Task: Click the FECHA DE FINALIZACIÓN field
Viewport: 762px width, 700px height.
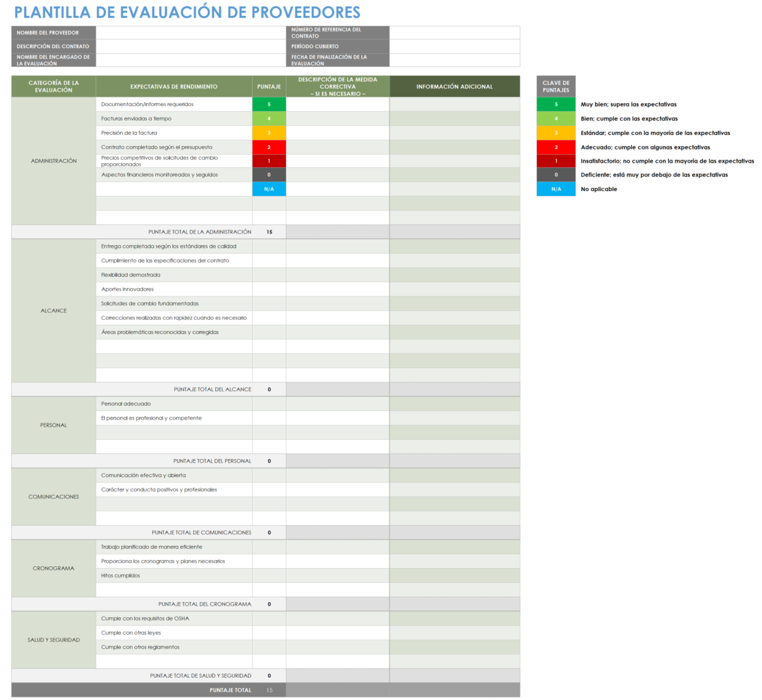Action: pos(455,60)
